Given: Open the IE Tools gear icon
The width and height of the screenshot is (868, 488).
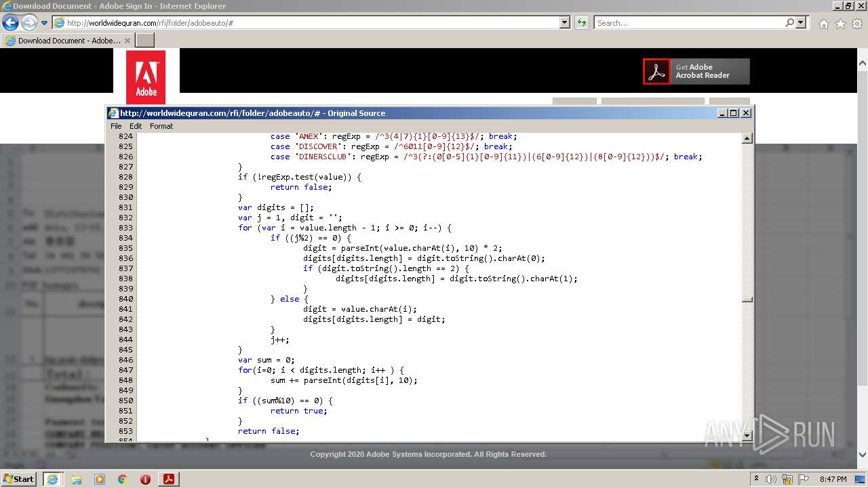Looking at the screenshot, I should coord(857,24).
